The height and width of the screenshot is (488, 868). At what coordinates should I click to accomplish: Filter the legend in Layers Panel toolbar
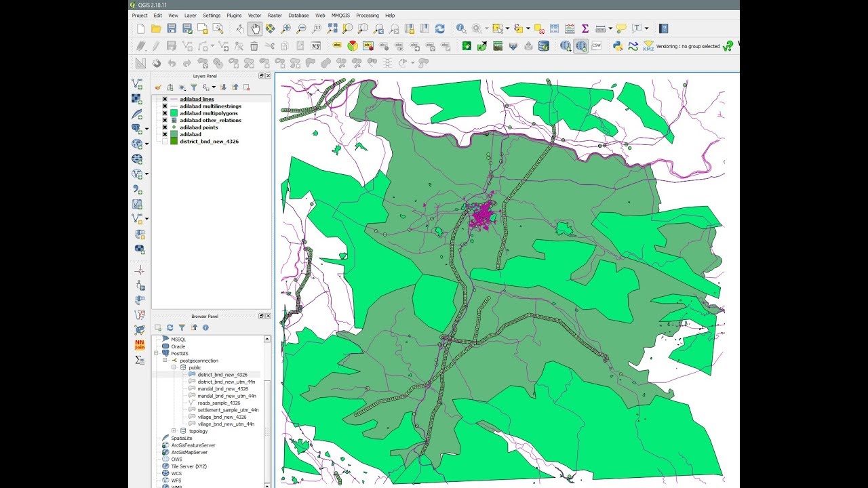193,87
